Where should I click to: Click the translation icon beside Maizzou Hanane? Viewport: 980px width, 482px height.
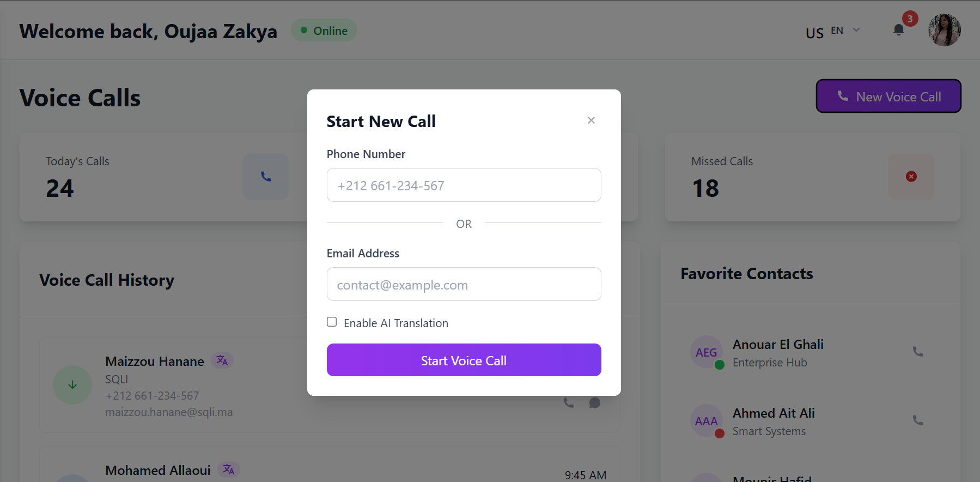tap(222, 360)
